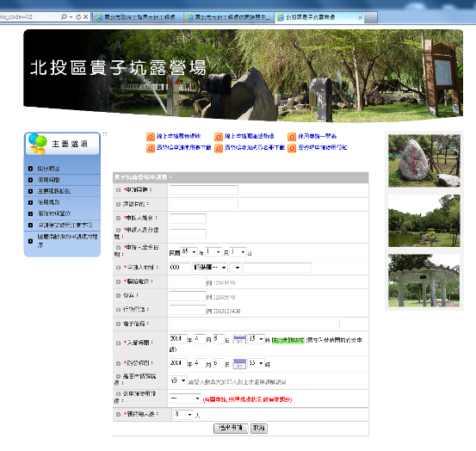The image size is (476, 451).
Task: Click the IE favicon on the first tab
Action: point(99,17)
